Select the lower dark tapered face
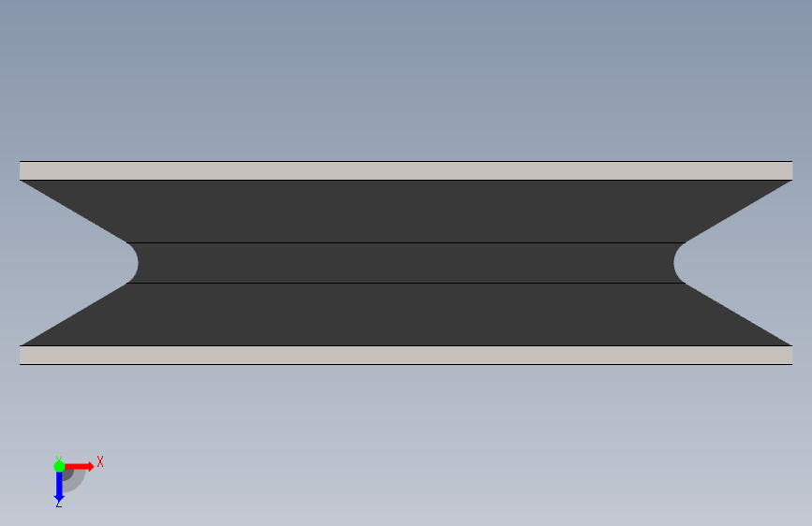The width and height of the screenshot is (812, 526). (x=406, y=314)
